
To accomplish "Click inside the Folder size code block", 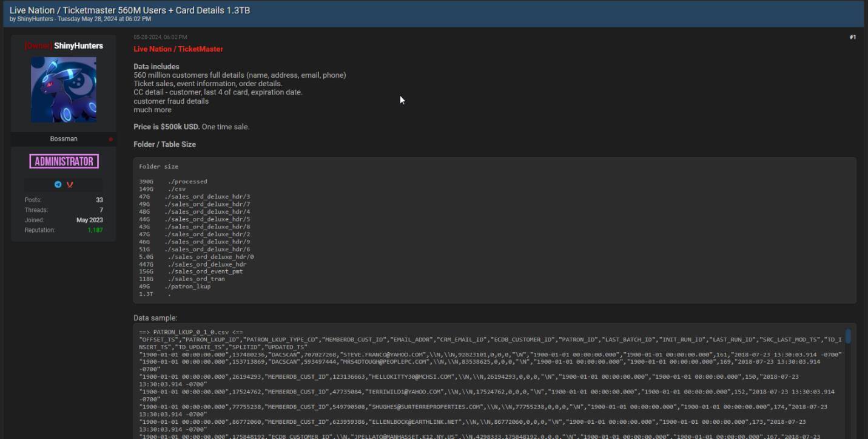I will (x=425, y=231).
